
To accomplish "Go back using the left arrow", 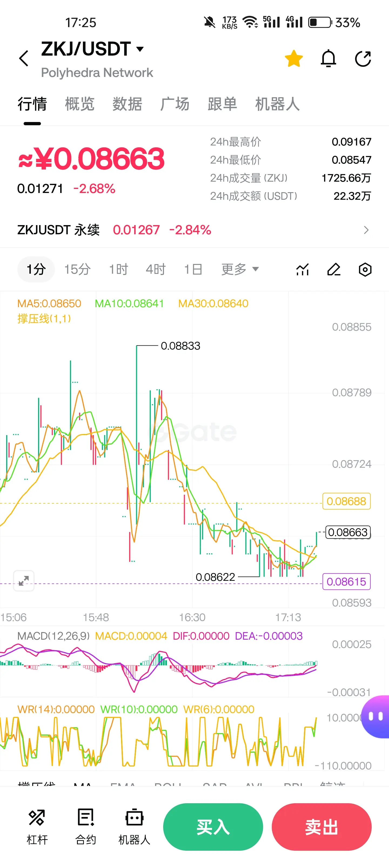I will 24,58.
